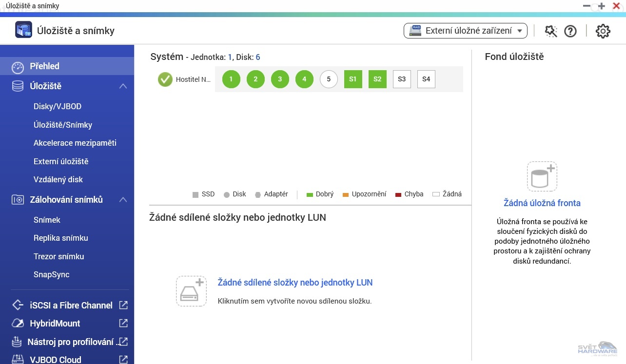Viewport: 626px width, 364px height.
Task: Open Akcelerace mezipaměti page
Action: click(x=75, y=143)
